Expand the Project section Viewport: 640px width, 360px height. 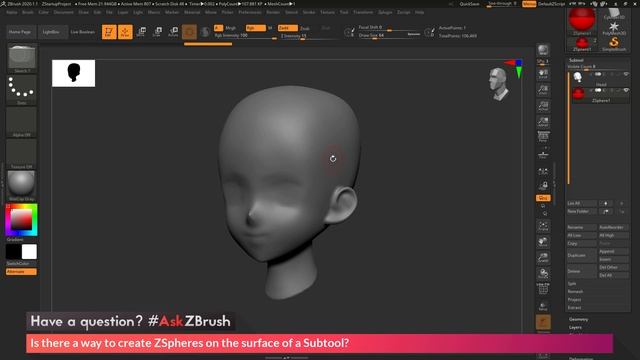tap(574, 300)
